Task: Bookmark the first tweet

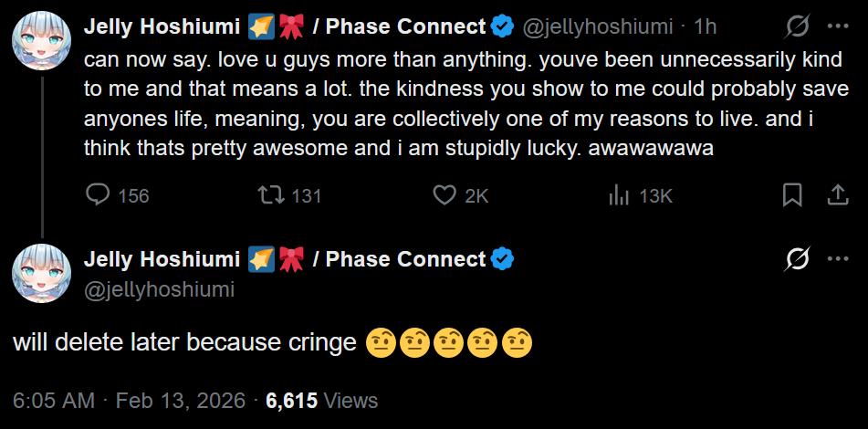Action: coord(792,195)
